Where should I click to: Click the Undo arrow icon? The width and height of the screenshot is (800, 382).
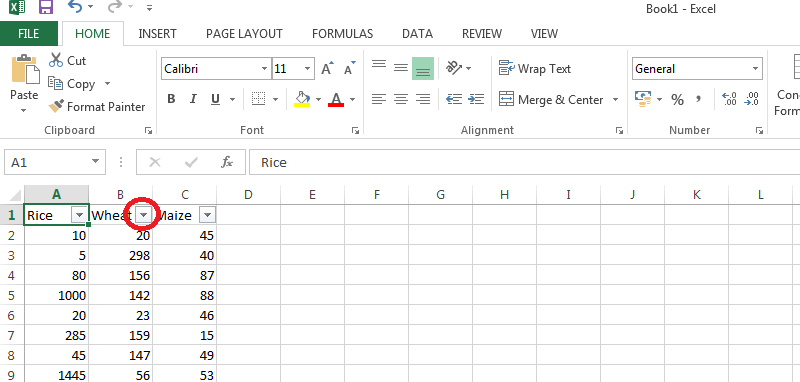pos(74,7)
